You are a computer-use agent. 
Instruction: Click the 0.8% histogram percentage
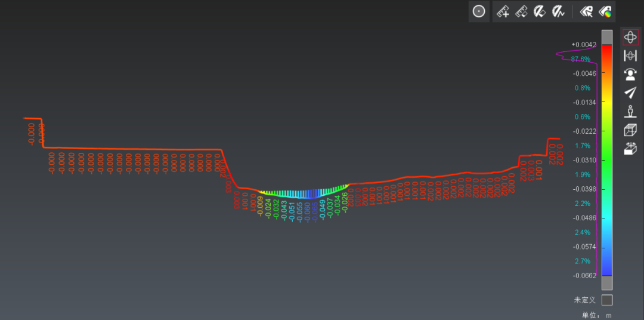[x=583, y=88]
